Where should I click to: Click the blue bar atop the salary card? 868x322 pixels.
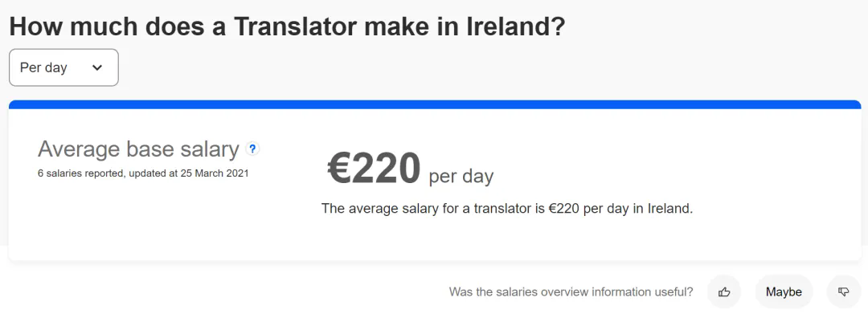(434, 104)
